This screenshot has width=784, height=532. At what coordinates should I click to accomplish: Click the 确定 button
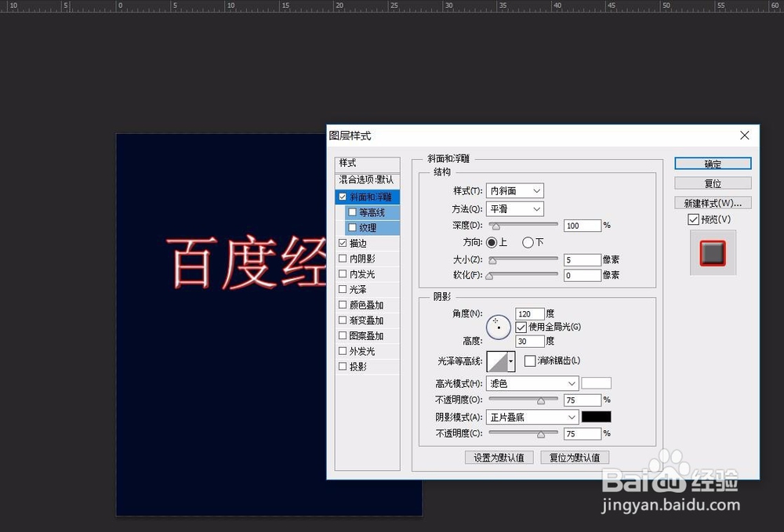click(x=712, y=163)
